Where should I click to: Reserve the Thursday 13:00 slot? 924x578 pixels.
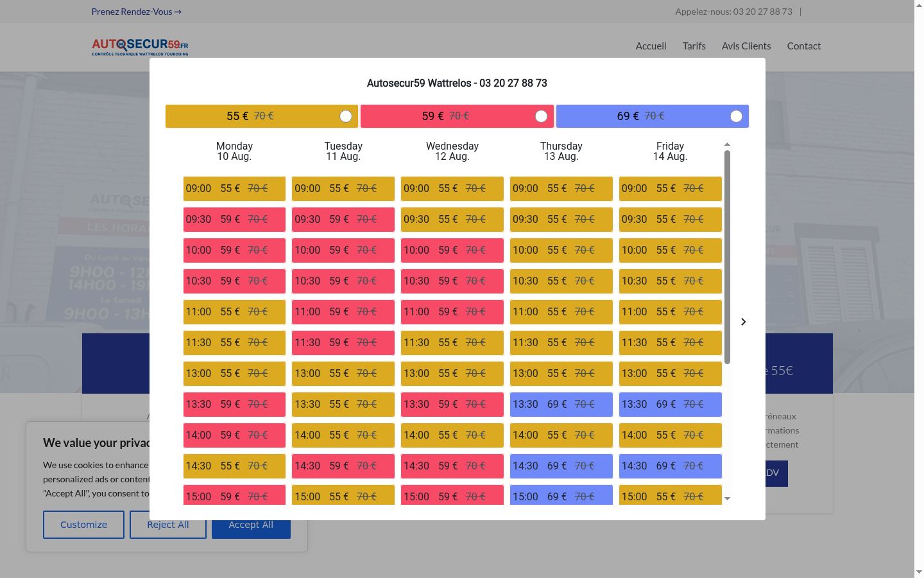(561, 374)
